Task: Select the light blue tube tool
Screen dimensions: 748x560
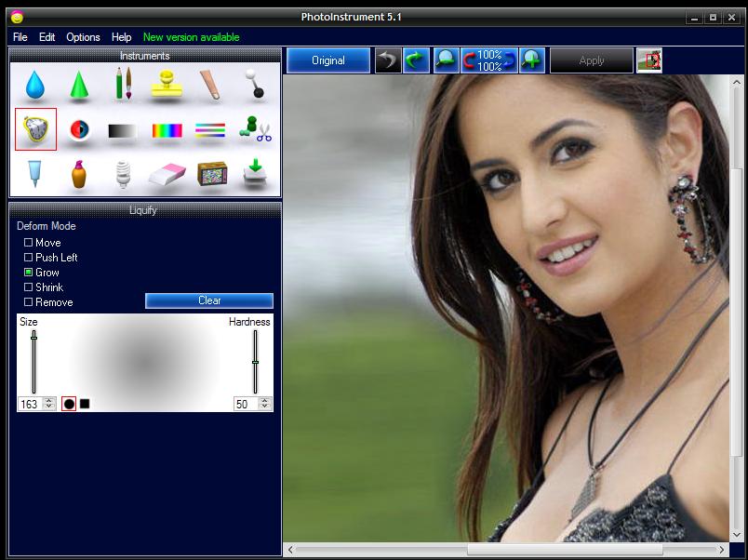Action: (x=34, y=174)
